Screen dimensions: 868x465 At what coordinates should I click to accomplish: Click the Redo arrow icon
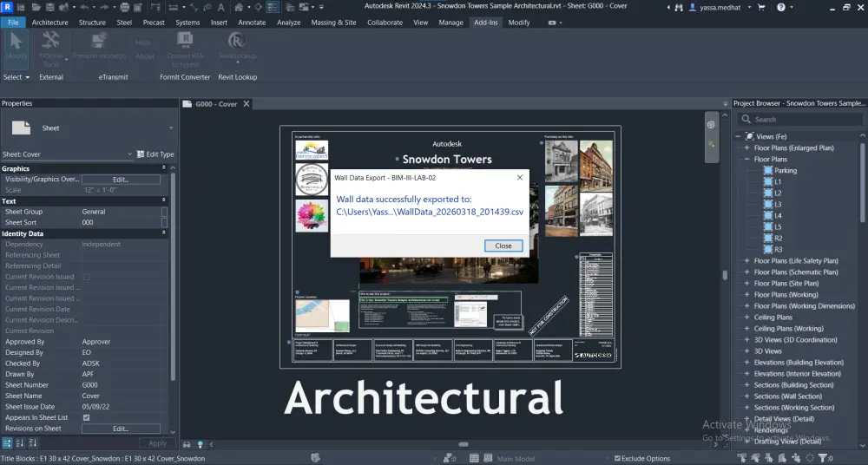point(103,7)
